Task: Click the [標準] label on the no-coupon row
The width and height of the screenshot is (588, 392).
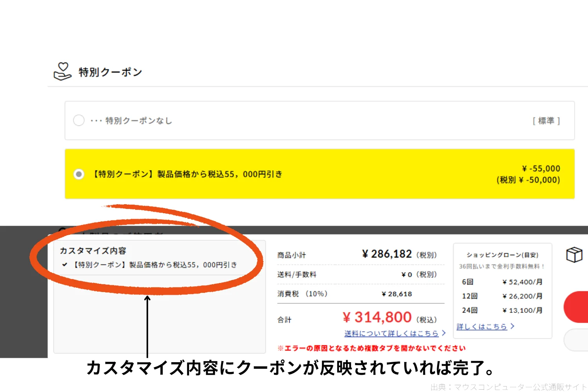Action: [x=546, y=121]
